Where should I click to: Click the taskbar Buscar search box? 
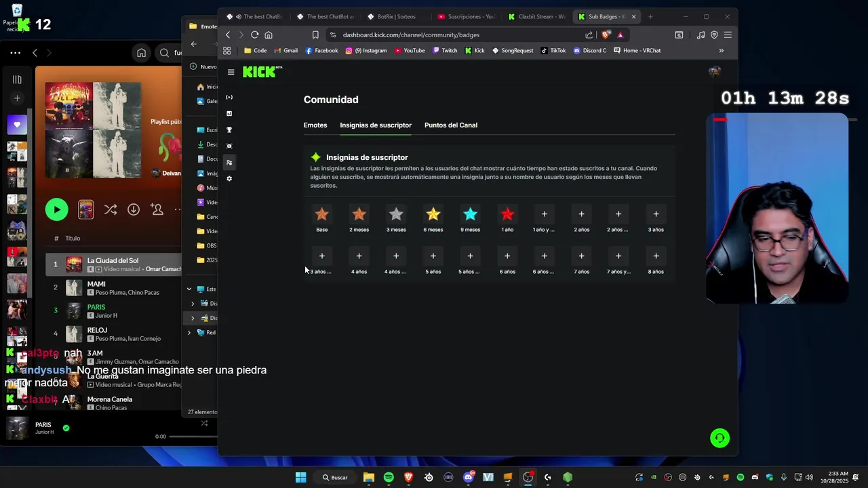click(336, 477)
